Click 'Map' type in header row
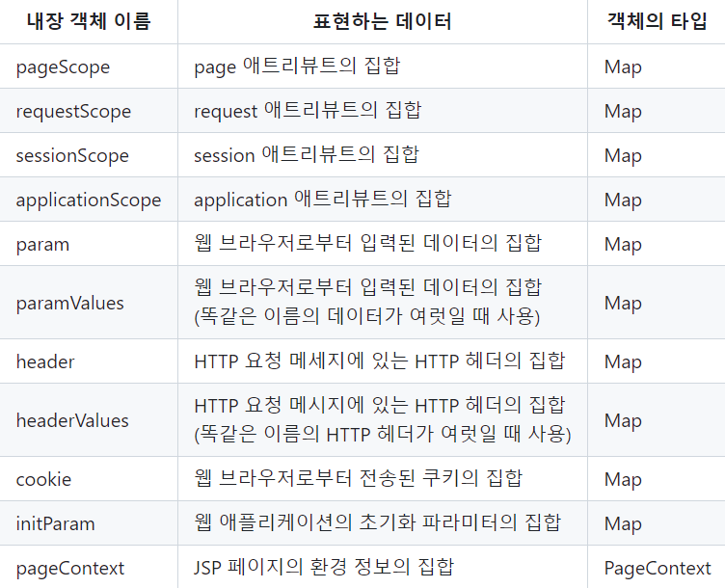The width and height of the screenshot is (725, 588). (623, 362)
